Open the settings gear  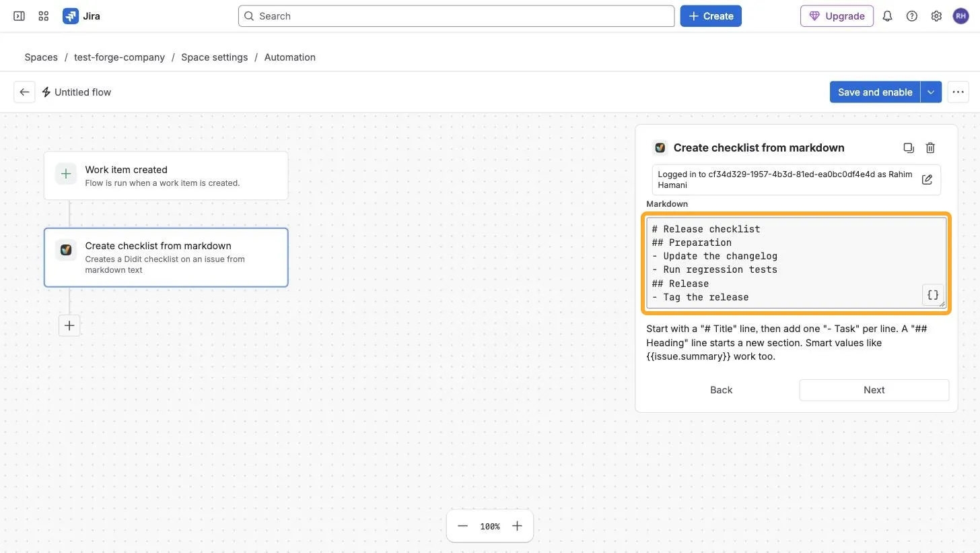point(936,16)
